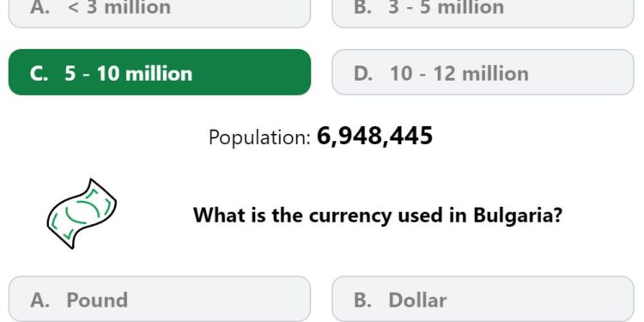The height and width of the screenshot is (322, 644).
Task: Select the highlighted C. 5 - 10 million answer
Action: [160, 72]
